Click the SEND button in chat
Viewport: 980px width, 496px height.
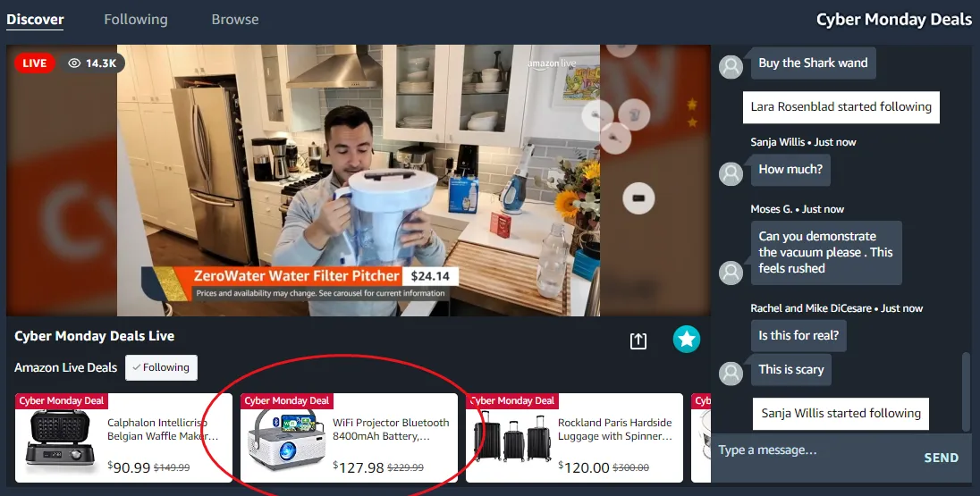pos(942,458)
